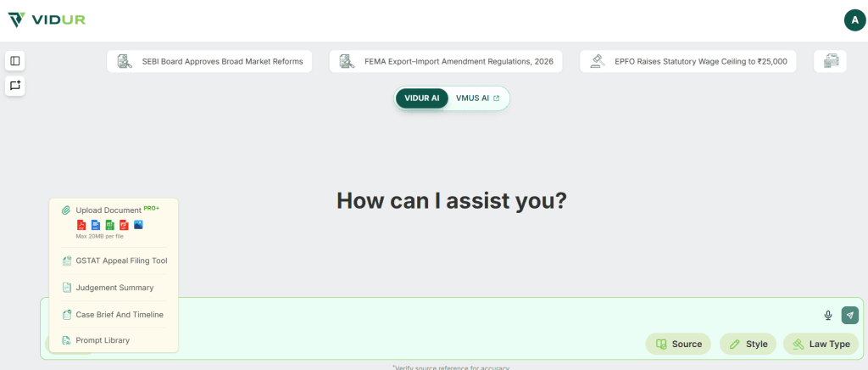Screen dimensions: 868x370
Task: Click the red PowerPoint file icon
Action: pos(124,225)
